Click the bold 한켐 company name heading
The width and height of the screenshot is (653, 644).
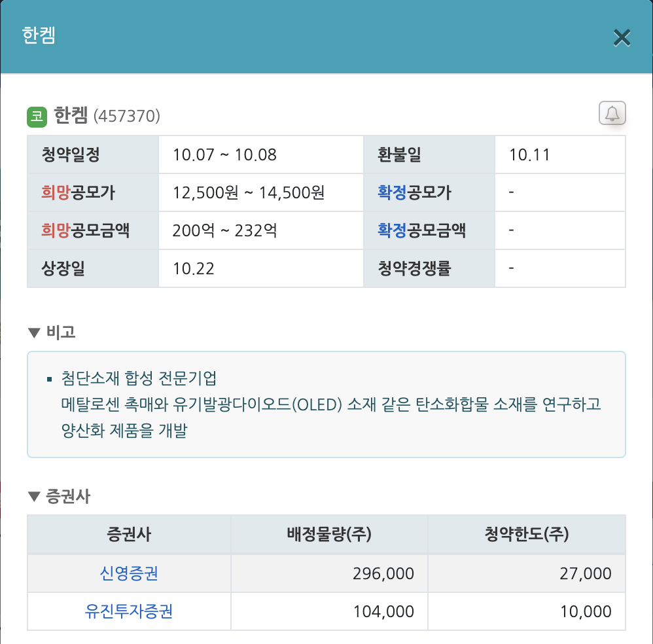click(71, 115)
